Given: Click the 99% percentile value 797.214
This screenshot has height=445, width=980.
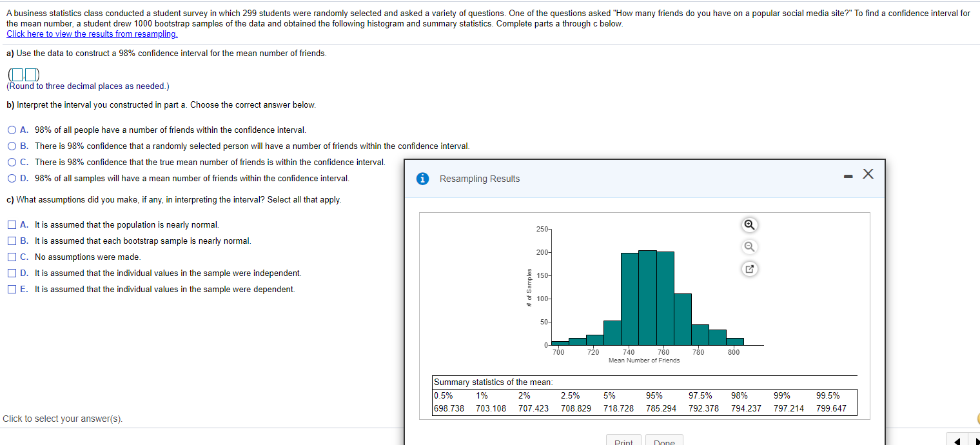Looking at the screenshot, I should click(x=789, y=408).
